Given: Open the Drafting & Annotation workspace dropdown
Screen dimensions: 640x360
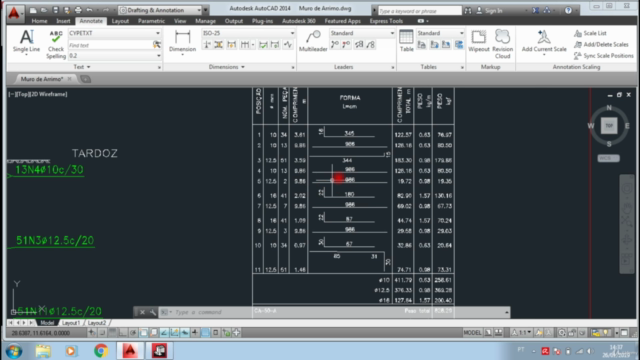Looking at the screenshot, I should [160, 10].
